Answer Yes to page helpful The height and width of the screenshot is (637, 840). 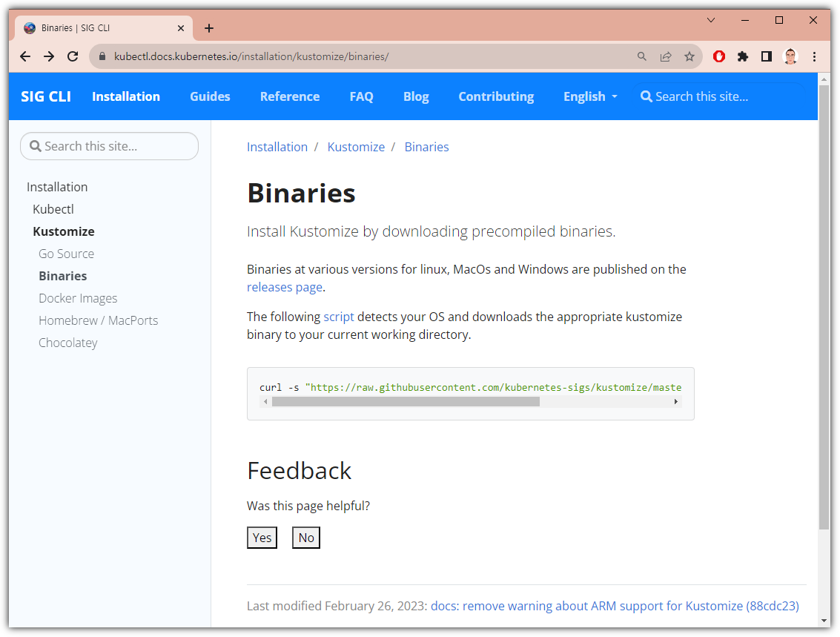pyautogui.click(x=262, y=538)
